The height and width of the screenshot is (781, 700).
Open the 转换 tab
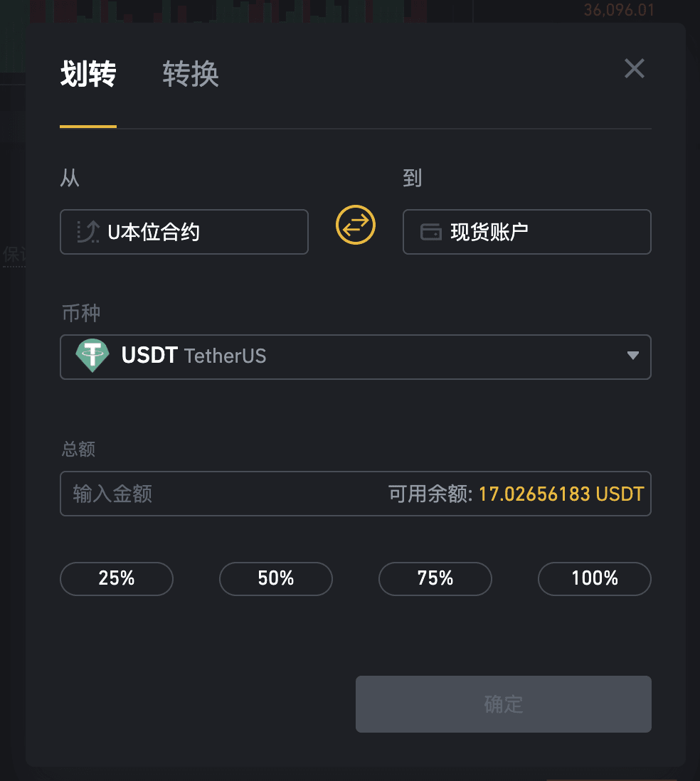tap(191, 74)
